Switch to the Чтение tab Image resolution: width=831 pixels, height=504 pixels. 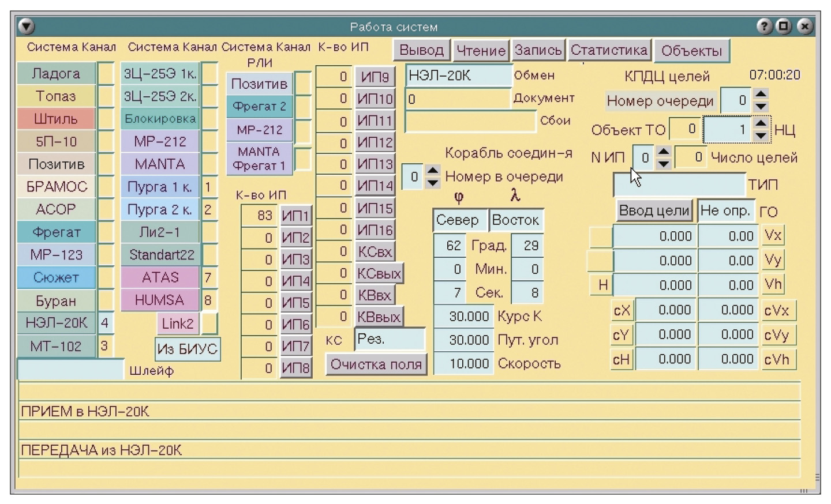click(481, 51)
